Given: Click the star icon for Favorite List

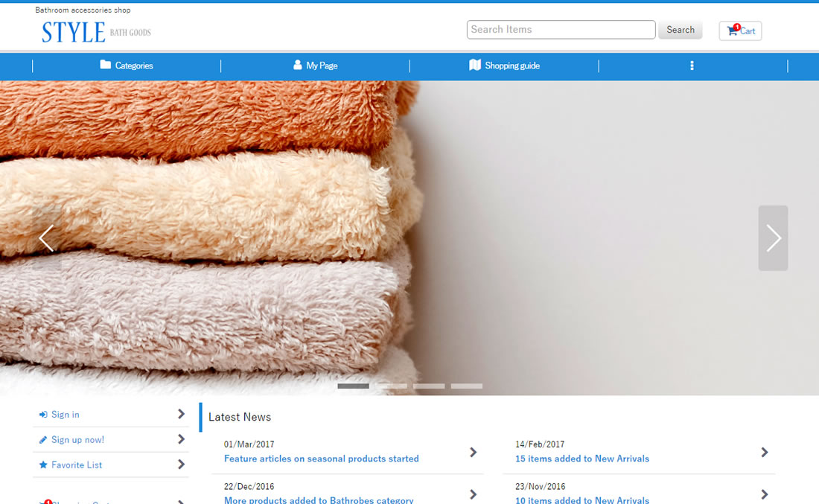Looking at the screenshot, I should 43,465.
